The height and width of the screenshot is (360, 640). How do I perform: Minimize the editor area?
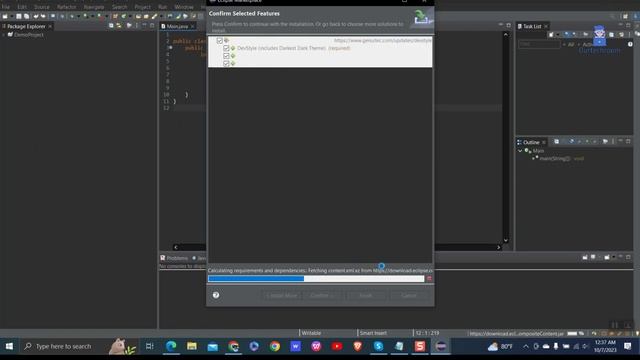point(501,25)
